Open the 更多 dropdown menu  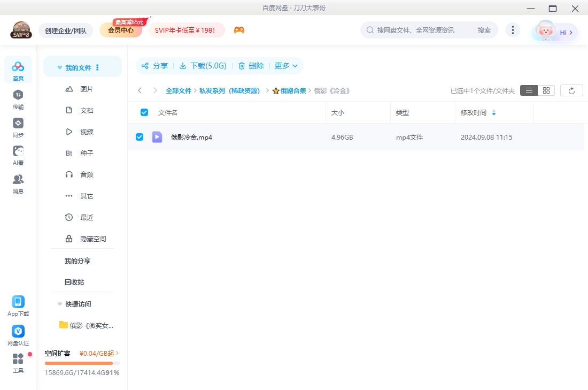coord(286,65)
